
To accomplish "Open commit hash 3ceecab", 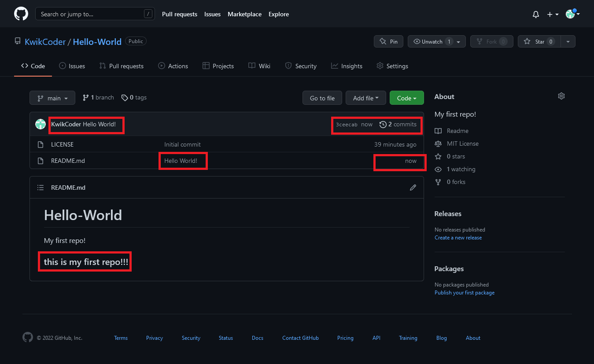I will pos(347,125).
